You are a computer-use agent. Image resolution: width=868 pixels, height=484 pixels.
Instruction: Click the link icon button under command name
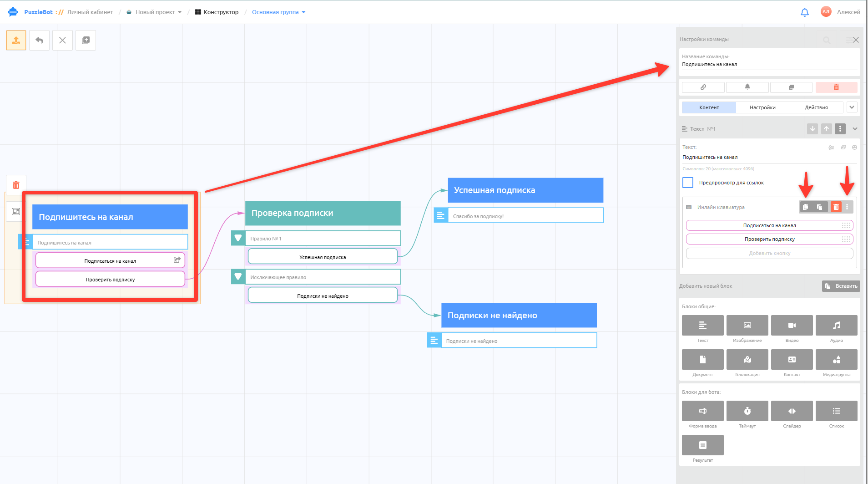click(703, 87)
